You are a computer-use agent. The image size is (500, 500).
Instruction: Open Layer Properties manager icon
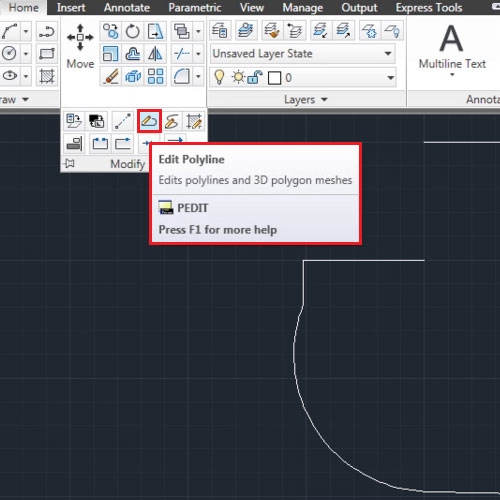220,31
